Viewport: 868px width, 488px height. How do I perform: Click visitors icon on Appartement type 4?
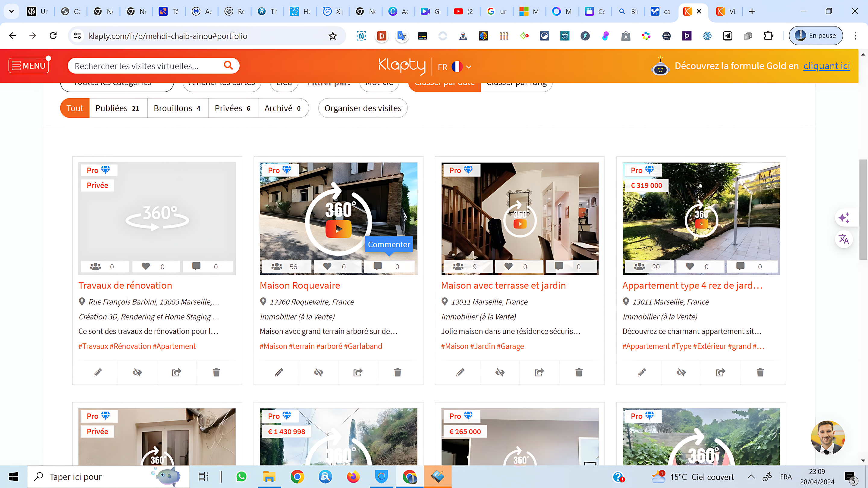click(639, 266)
